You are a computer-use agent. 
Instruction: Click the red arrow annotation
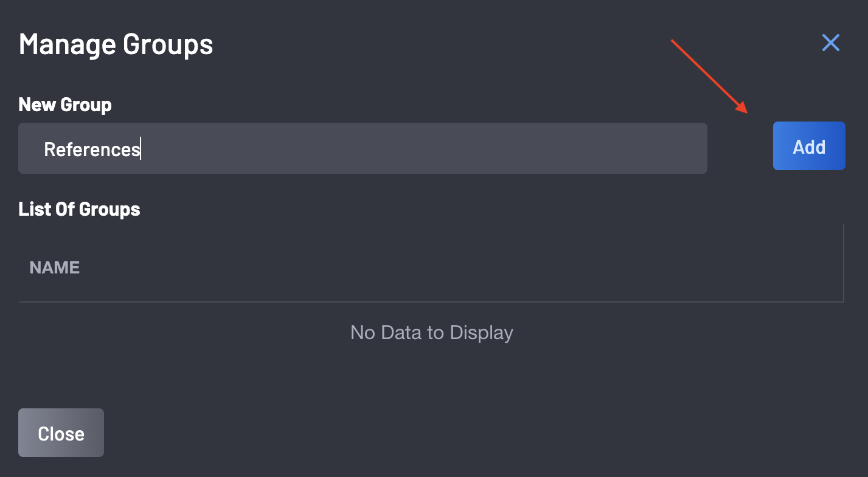click(x=709, y=76)
